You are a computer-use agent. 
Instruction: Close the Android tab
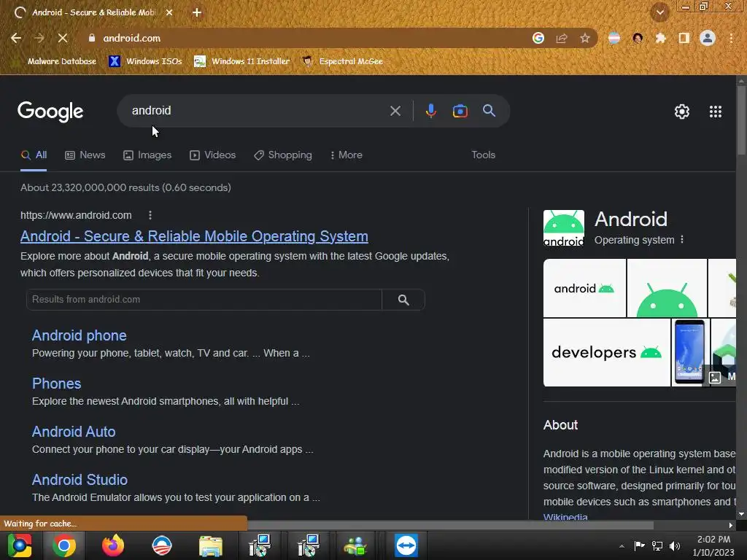coord(169,12)
